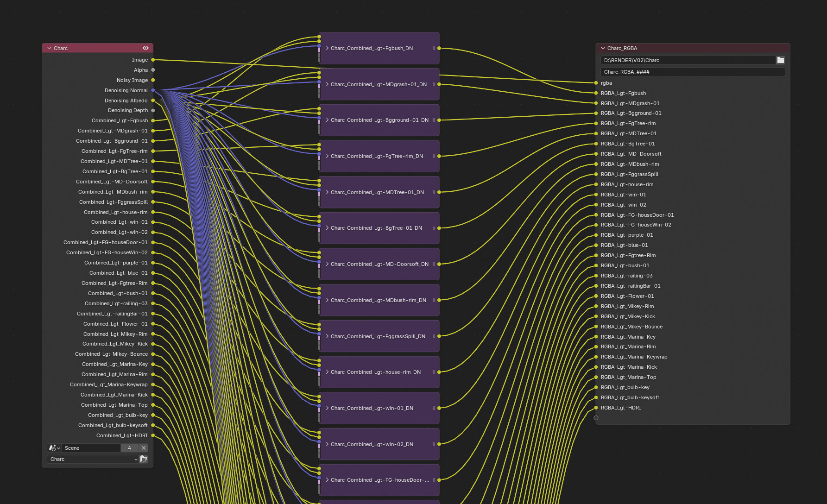Expand the Charc_Combined_Lgt-BgTree-01_DN node
Image resolution: width=827 pixels, height=504 pixels.
click(327, 228)
